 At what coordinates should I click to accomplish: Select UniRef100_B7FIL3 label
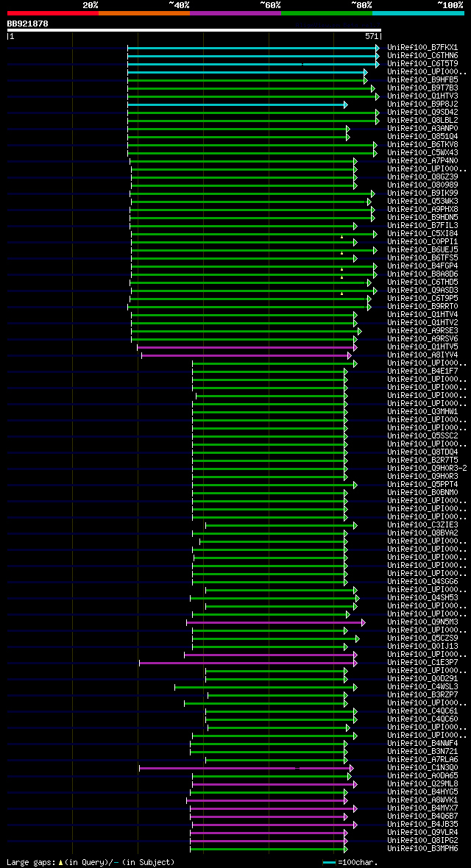coord(422,226)
